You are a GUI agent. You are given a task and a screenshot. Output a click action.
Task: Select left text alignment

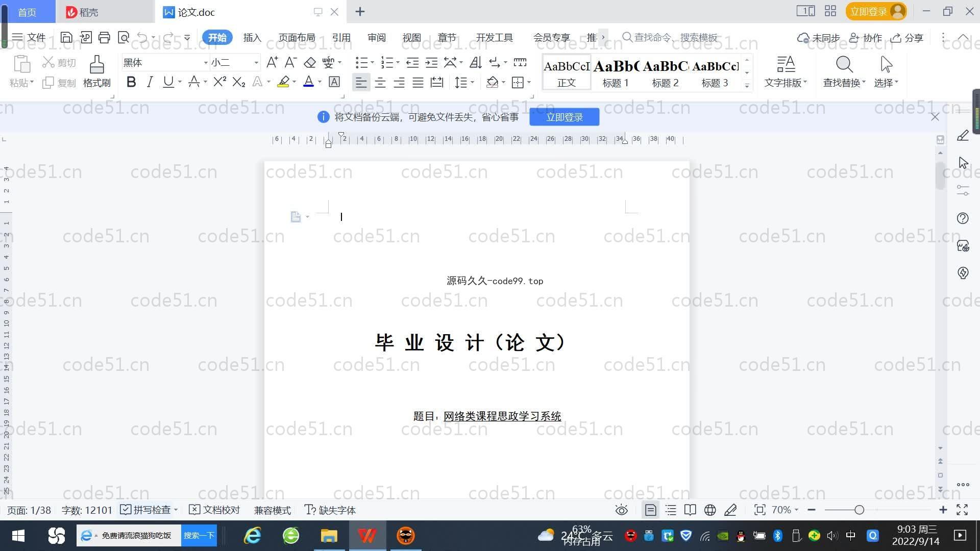[x=361, y=82]
